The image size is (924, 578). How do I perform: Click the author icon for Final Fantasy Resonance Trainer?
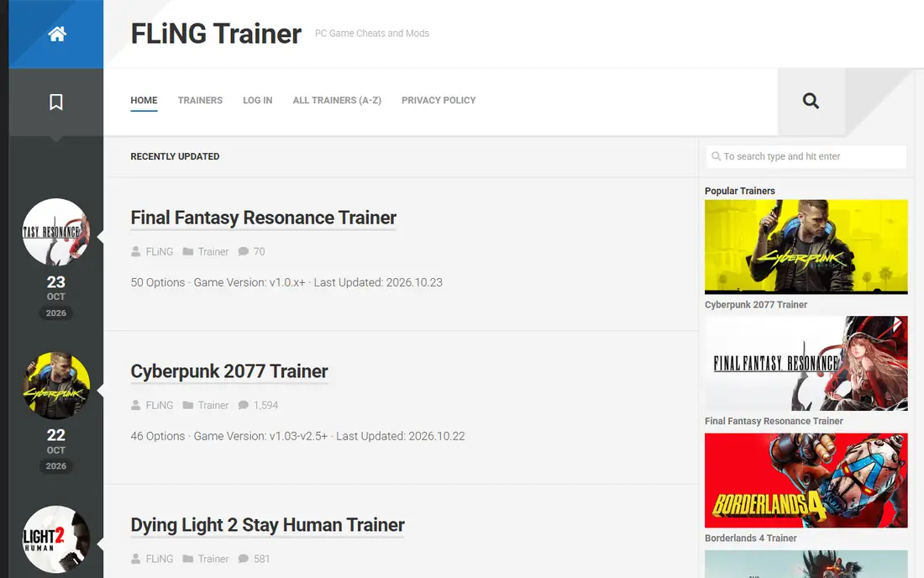pyautogui.click(x=135, y=251)
